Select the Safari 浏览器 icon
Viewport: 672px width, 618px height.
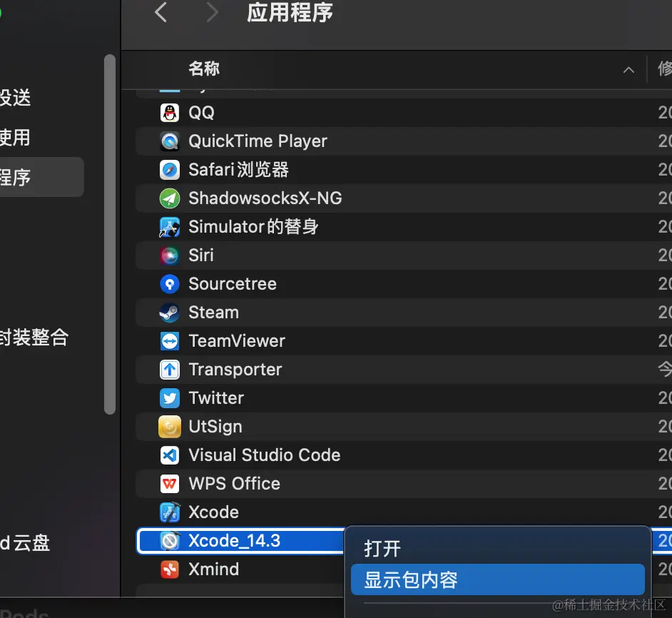click(169, 169)
